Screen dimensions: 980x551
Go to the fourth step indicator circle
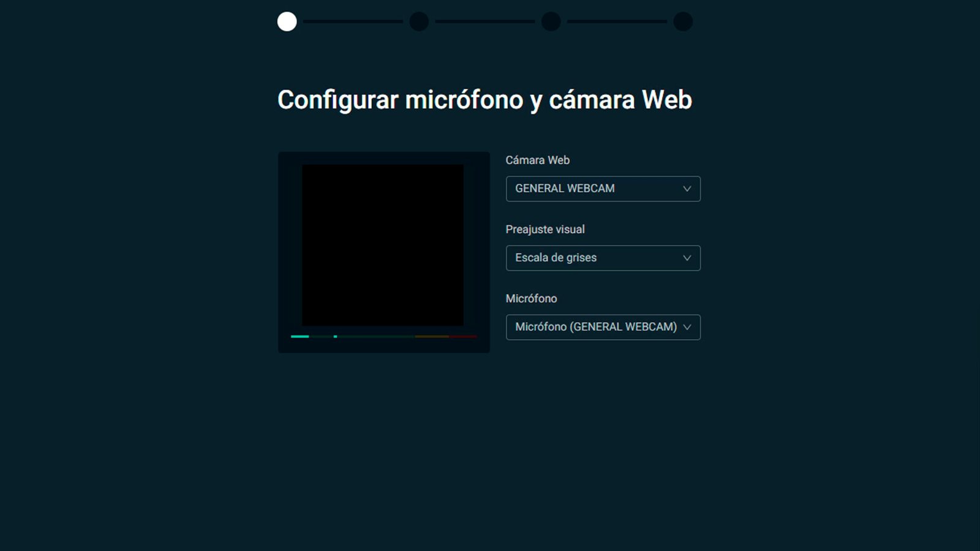click(x=683, y=21)
